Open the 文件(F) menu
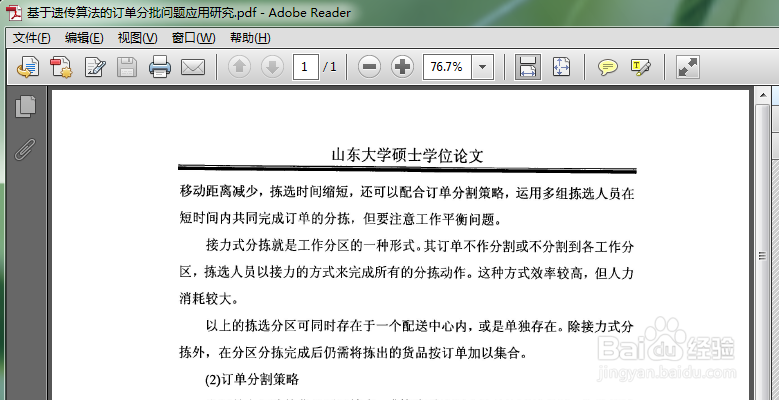779x400 pixels. 32,38
